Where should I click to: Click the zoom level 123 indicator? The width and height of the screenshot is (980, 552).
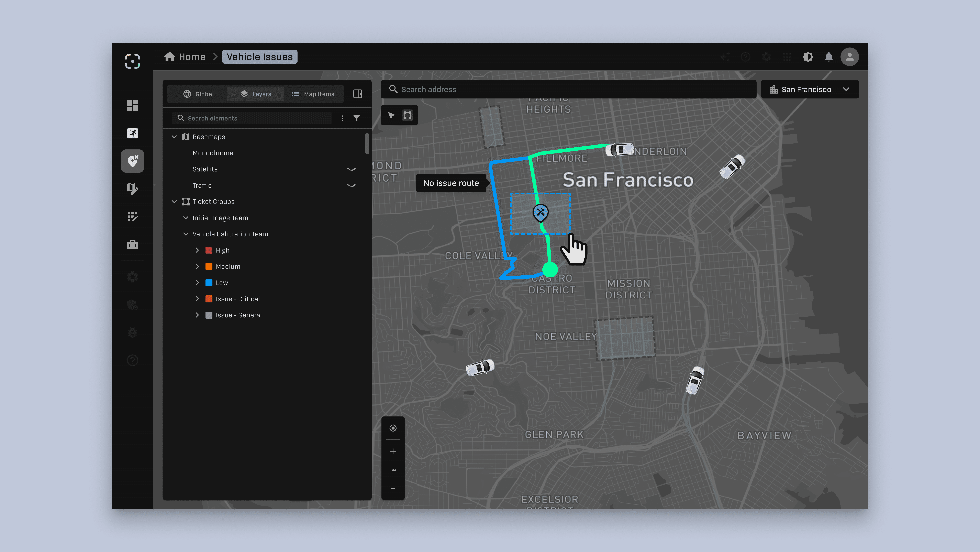pyautogui.click(x=393, y=470)
